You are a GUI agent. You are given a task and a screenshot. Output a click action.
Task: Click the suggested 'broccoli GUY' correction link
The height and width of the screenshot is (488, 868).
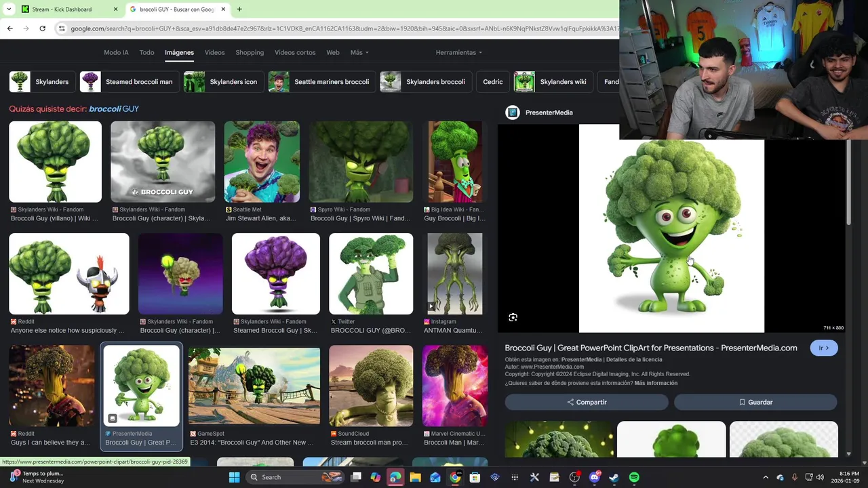tap(114, 108)
